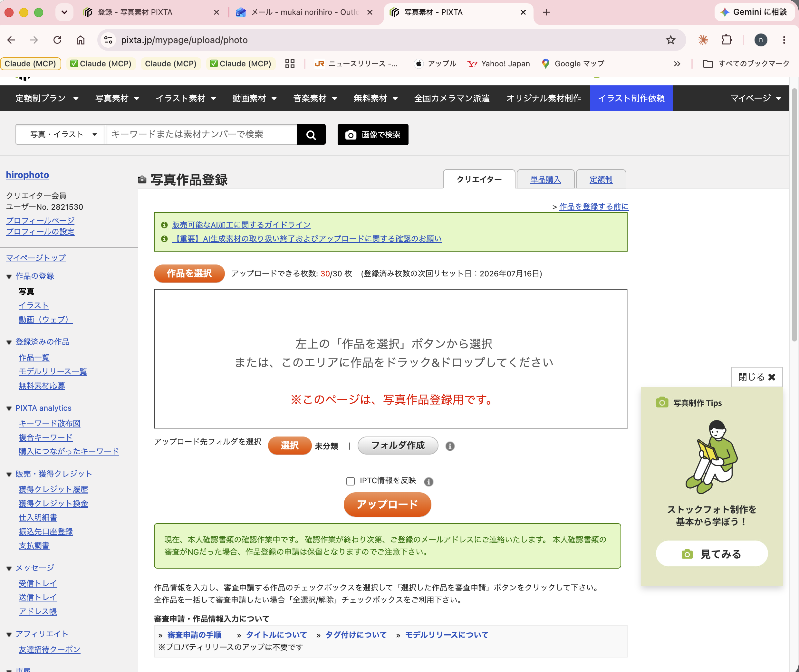Image resolution: width=799 pixels, height=672 pixels.
Task: Select the クリエイター tab
Action: tap(479, 179)
